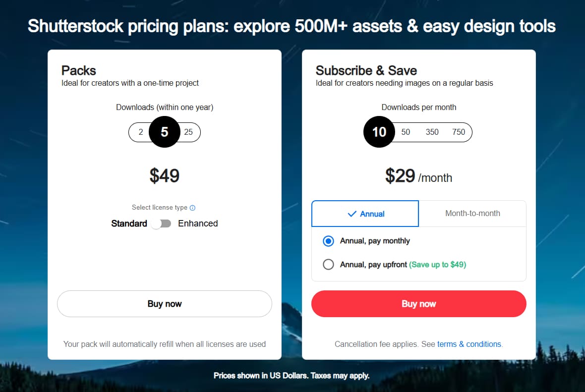The height and width of the screenshot is (392, 585).
Task: Click the Annual tab checkmark icon
Action: [x=352, y=214]
